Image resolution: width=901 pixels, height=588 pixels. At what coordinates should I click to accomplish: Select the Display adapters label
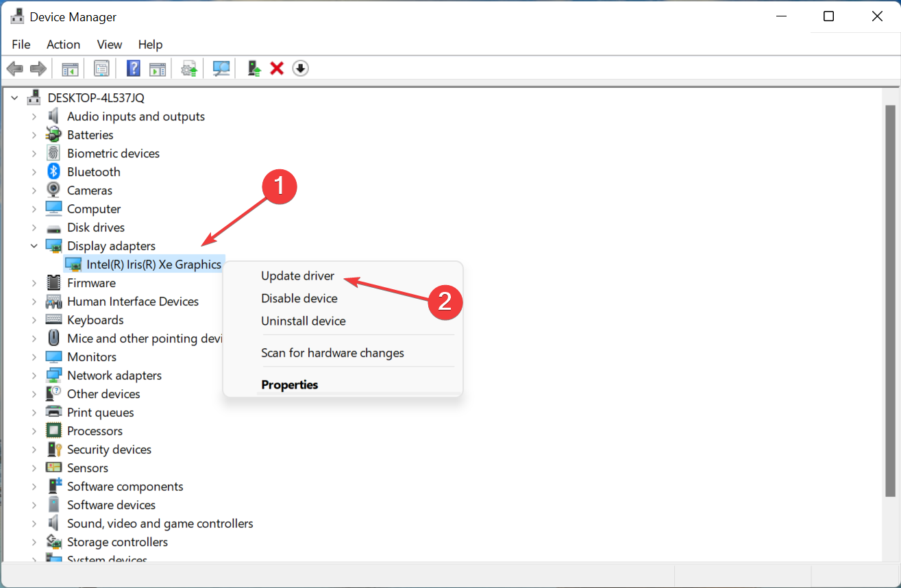[111, 246]
